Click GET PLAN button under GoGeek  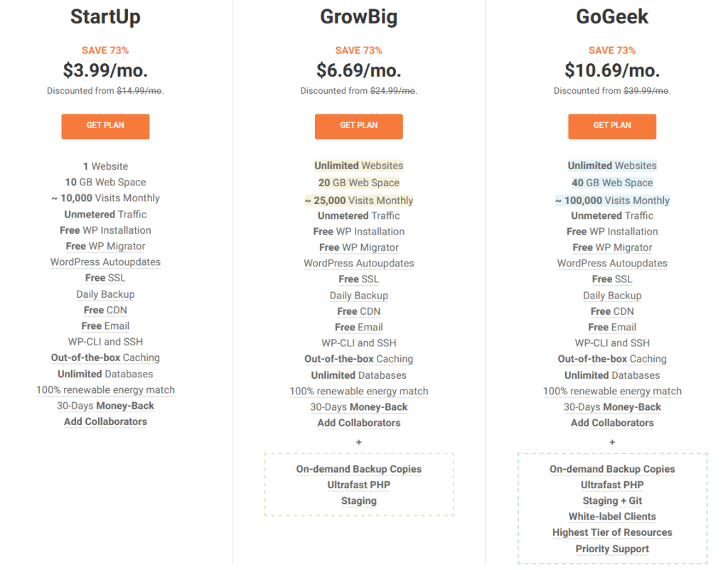click(x=612, y=127)
